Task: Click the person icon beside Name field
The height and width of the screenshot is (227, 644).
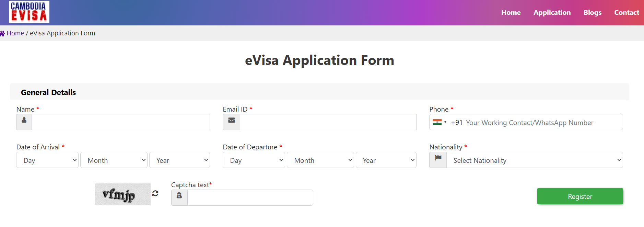Action: (24, 120)
